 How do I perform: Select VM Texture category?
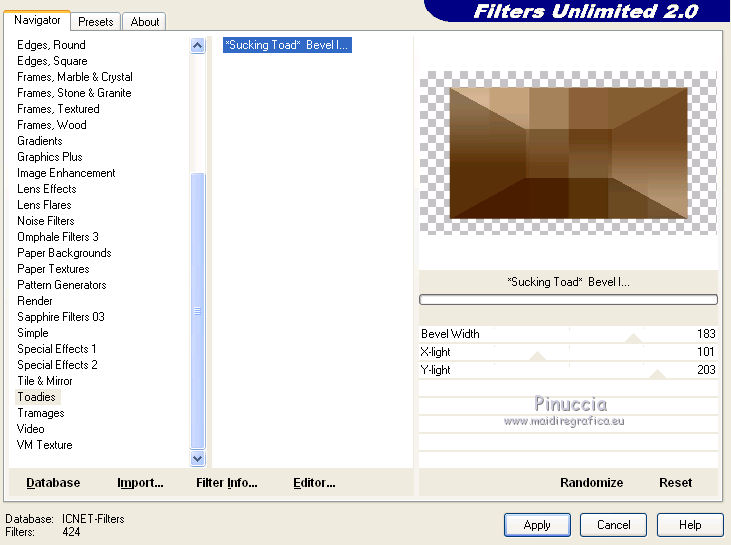(x=45, y=445)
